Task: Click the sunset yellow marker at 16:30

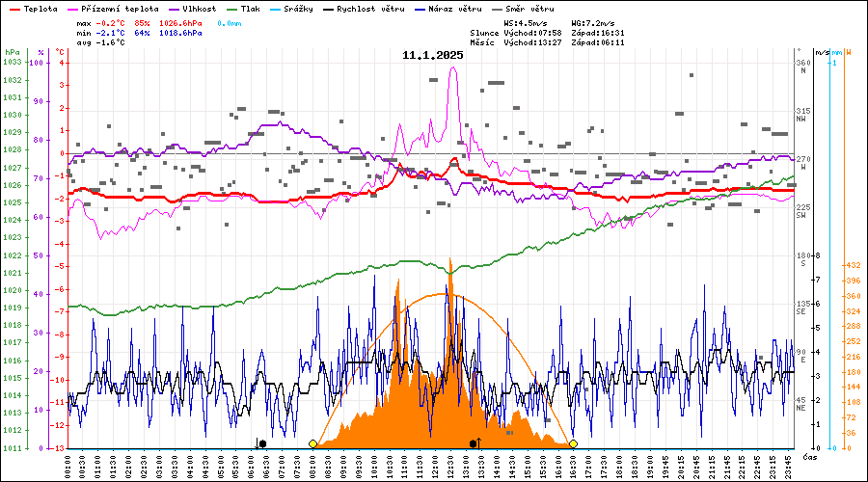Action: click(573, 443)
